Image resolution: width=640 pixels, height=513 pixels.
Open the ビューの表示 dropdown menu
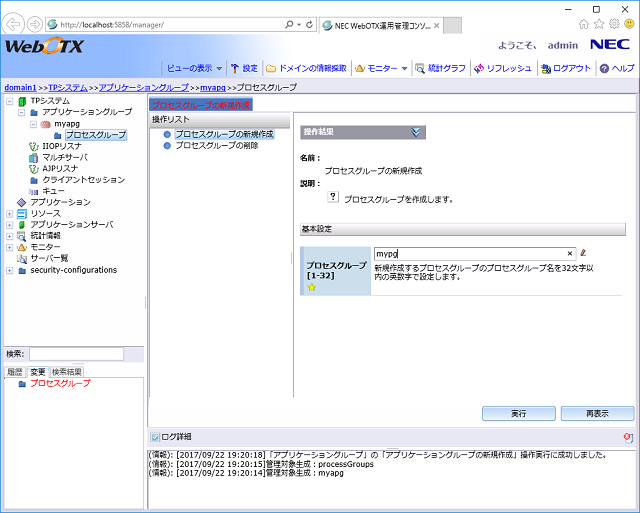click(x=193, y=68)
